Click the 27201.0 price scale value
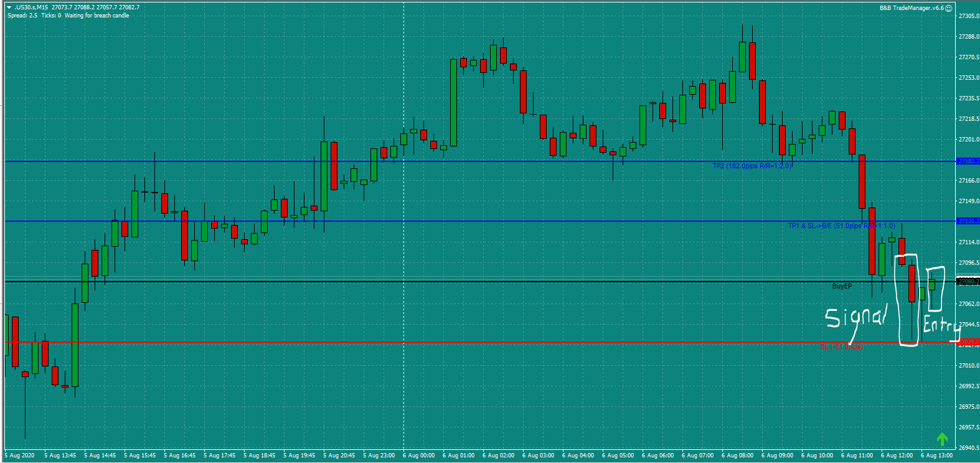980x463 pixels. click(969, 140)
